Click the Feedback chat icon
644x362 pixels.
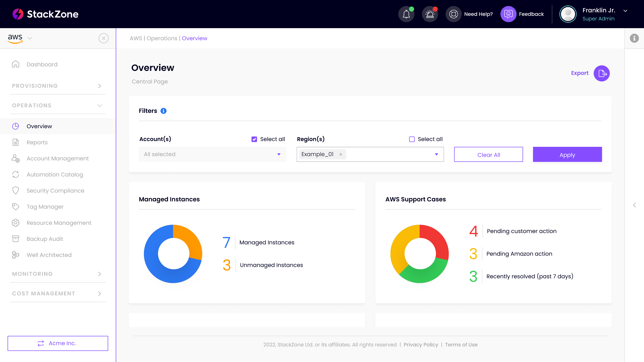508,14
